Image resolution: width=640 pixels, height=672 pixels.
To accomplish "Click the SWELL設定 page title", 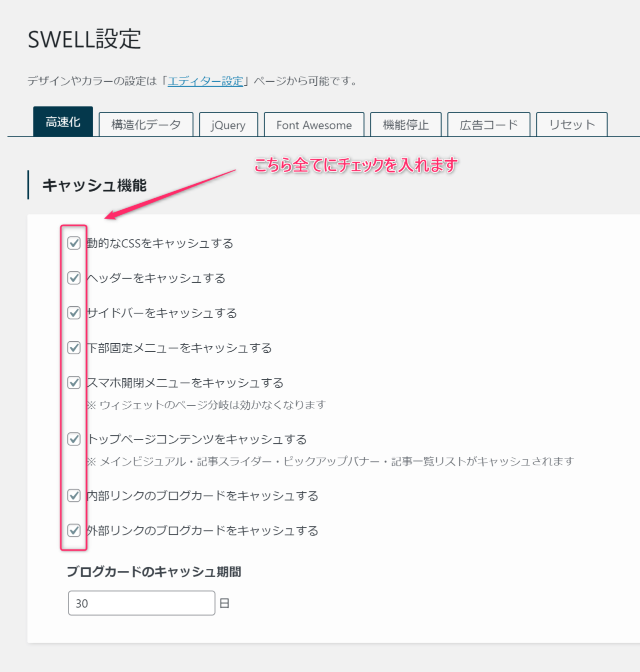I will click(84, 39).
